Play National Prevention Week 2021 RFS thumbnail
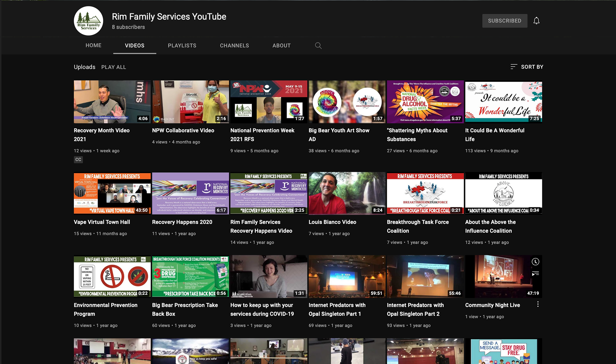 (x=269, y=102)
